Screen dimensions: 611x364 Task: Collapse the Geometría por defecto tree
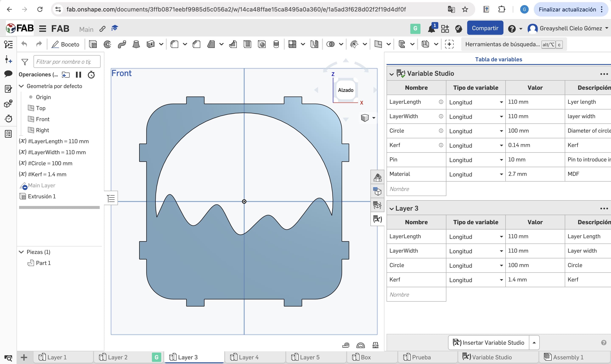[22, 86]
